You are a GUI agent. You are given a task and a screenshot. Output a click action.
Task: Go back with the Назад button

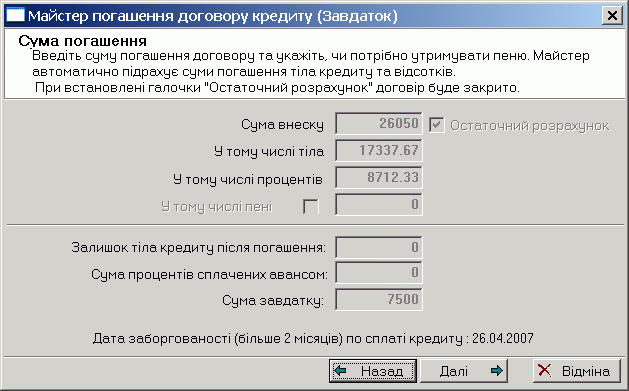[x=373, y=371]
